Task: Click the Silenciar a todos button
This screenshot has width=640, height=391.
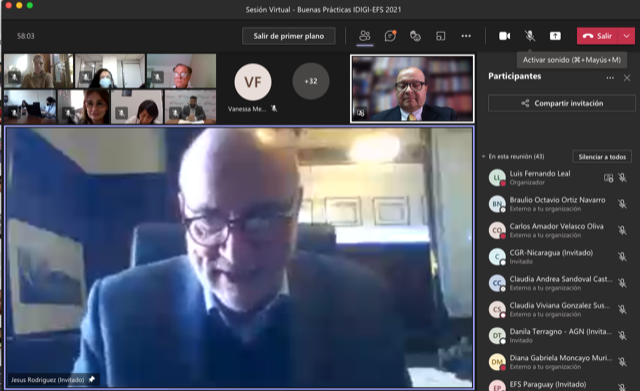Action: [602, 157]
